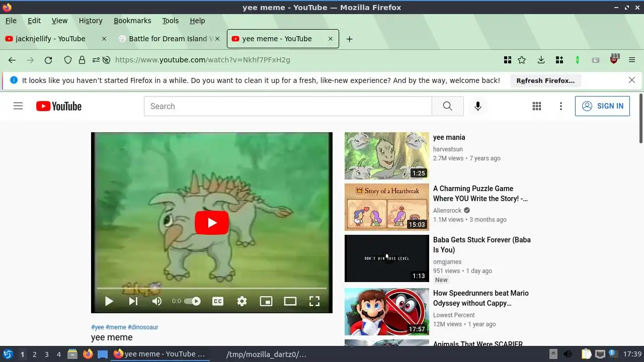The height and width of the screenshot is (362, 644).
Task: Open the YouTube apps grid
Action: pyautogui.click(x=537, y=106)
